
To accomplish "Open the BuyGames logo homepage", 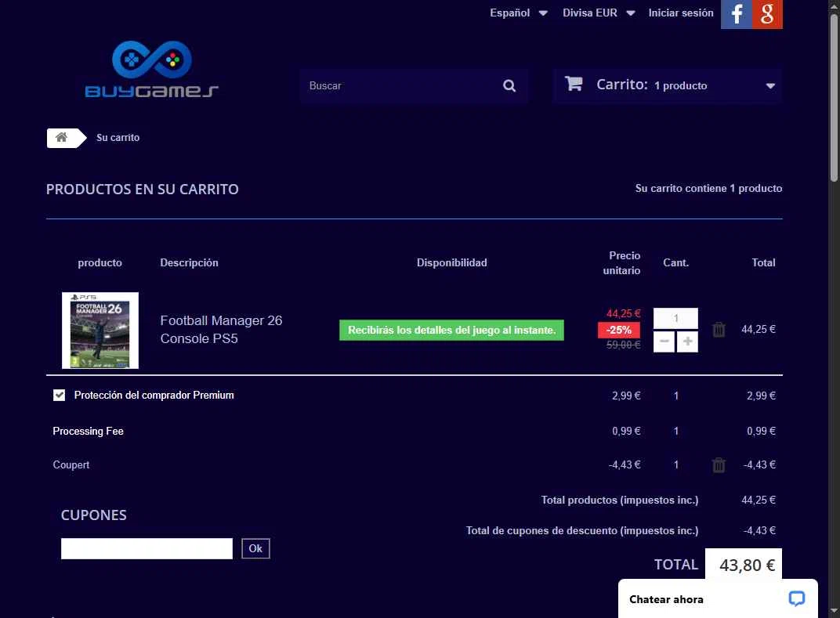I will pyautogui.click(x=151, y=69).
